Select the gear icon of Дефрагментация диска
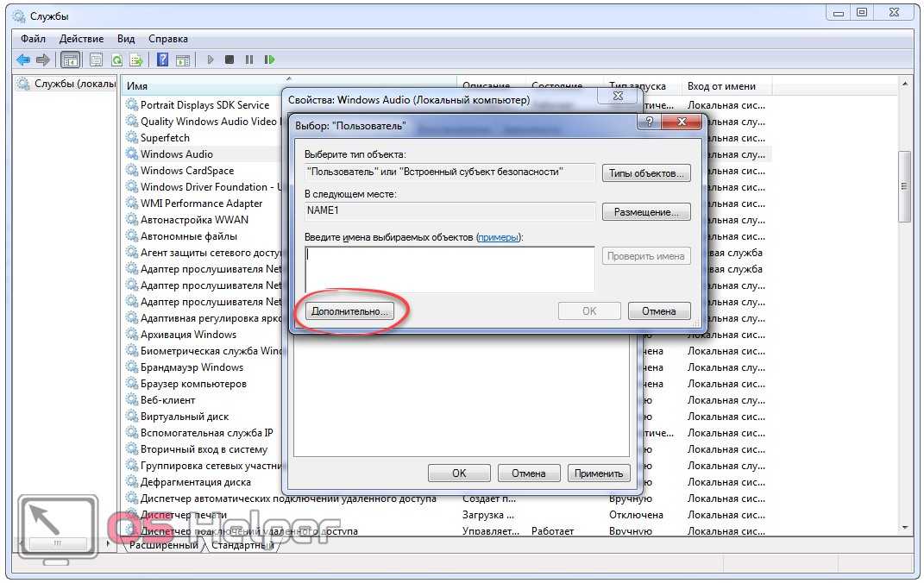The height and width of the screenshot is (583, 924). (x=132, y=482)
